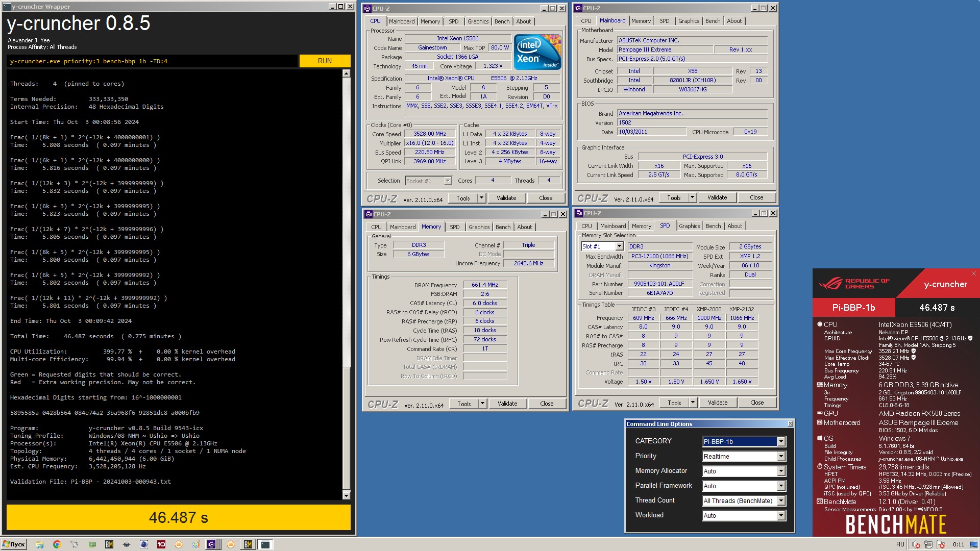Open the Graphics tab in the CPU-Z Mainboard window
Viewport: 980px width, 551px height.
click(689, 21)
